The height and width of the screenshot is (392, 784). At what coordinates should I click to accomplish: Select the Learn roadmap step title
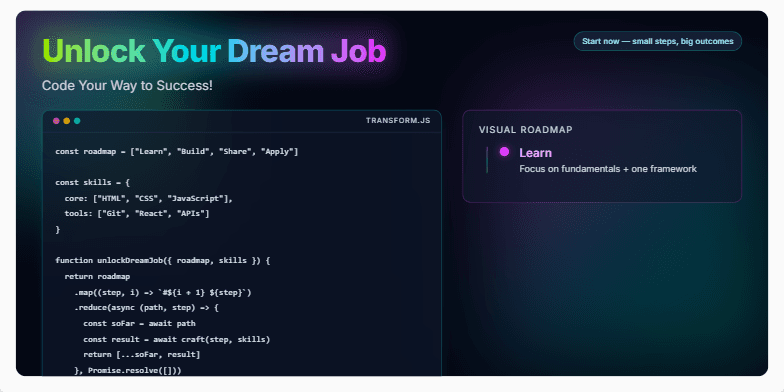[x=536, y=153]
